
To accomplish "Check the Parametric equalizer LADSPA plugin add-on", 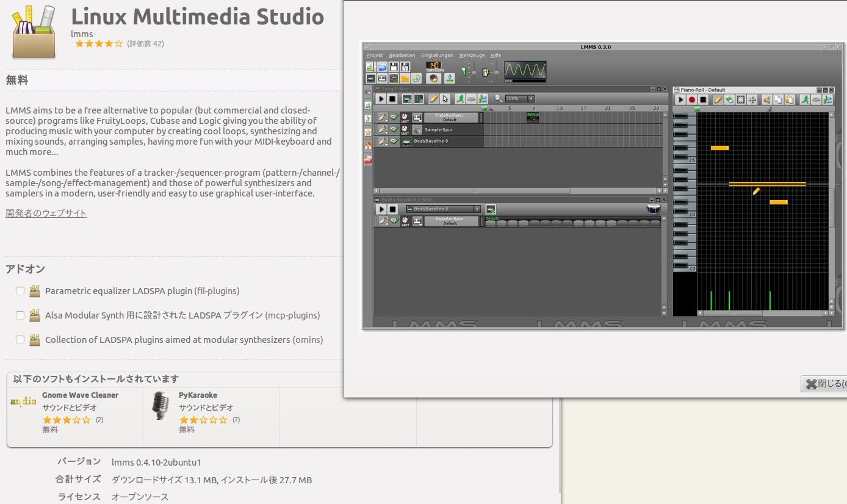I will [x=20, y=291].
